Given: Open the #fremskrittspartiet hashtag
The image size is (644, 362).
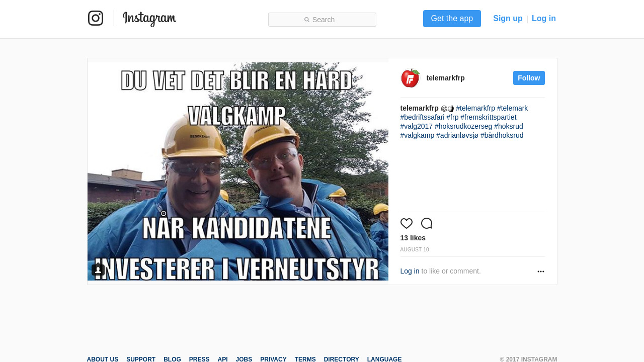Looking at the screenshot, I should [489, 117].
